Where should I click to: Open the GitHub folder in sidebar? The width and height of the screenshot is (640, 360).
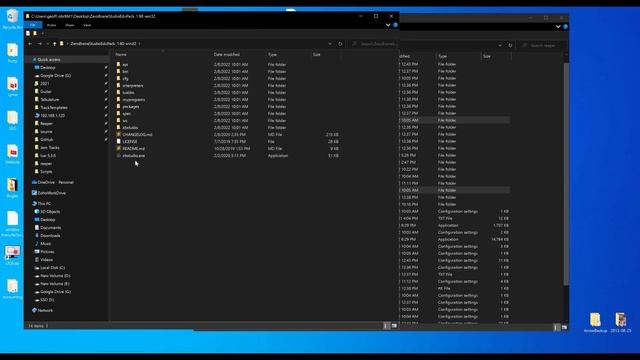click(x=47, y=140)
